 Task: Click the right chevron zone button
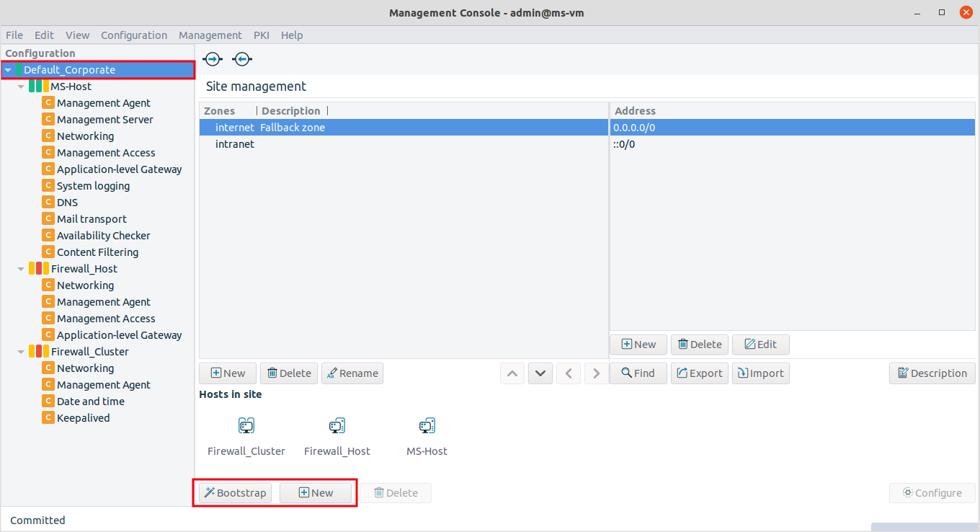pyautogui.click(x=596, y=373)
